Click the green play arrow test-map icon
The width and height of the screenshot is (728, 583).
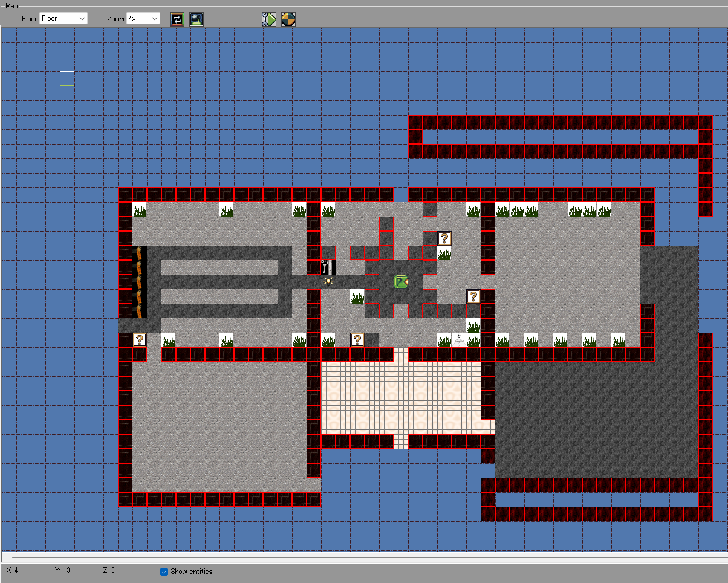pos(269,19)
